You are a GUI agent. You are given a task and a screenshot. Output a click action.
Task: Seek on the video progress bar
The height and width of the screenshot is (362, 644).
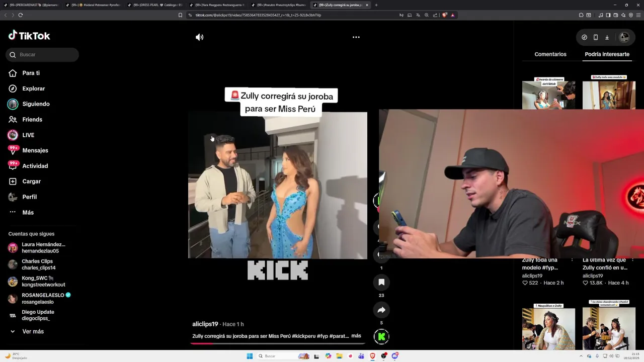278,343
